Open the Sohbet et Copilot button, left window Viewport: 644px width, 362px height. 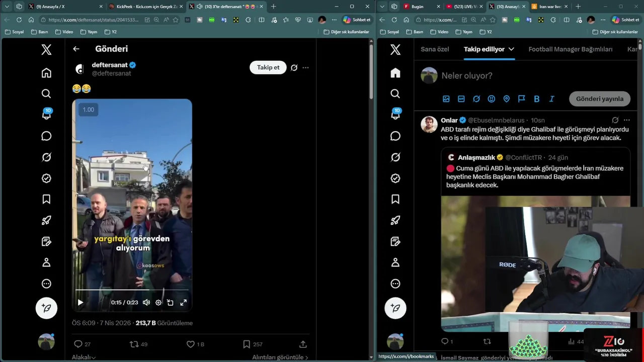point(357,20)
